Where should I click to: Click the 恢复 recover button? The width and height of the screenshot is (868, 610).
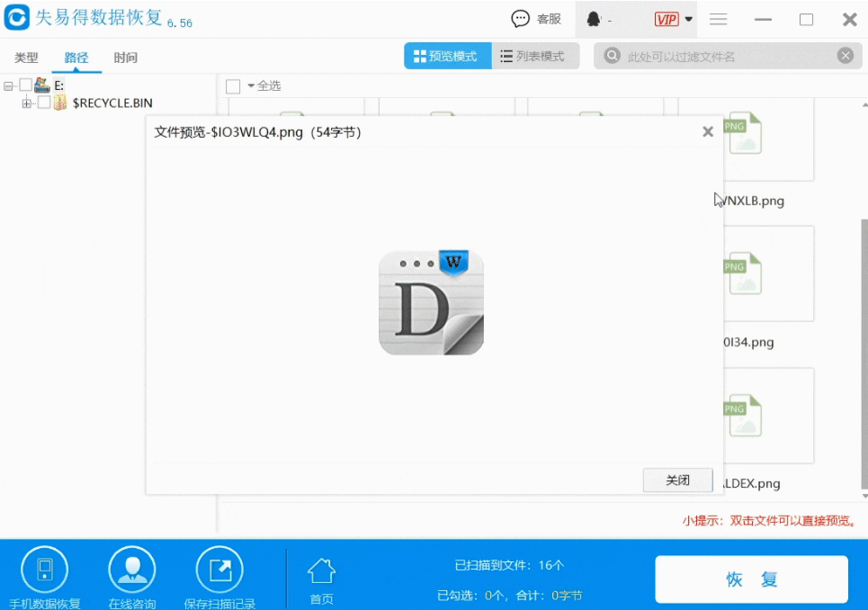coord(752,579)
